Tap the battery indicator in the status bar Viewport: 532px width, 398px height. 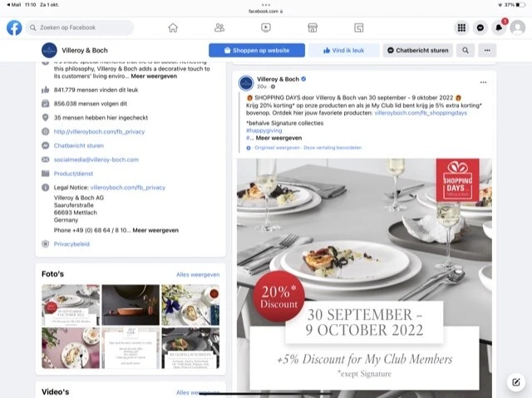pyautogui.click(x=520, y=5)
